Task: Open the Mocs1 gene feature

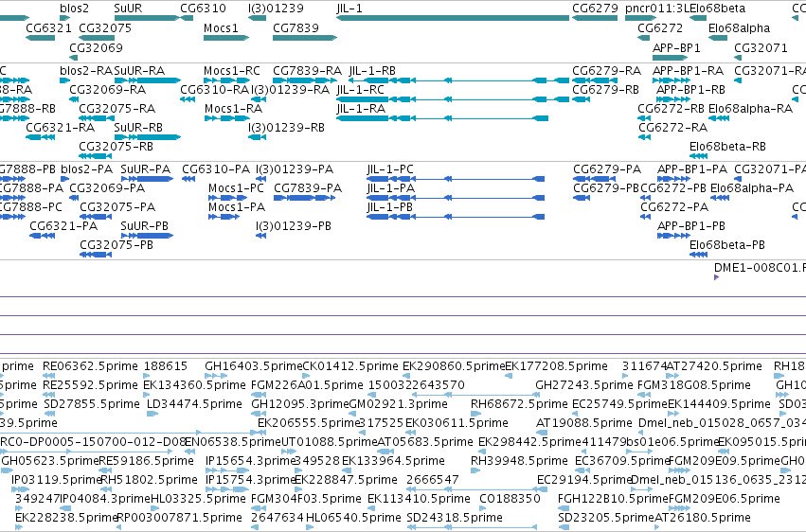Action: [226, 38]
